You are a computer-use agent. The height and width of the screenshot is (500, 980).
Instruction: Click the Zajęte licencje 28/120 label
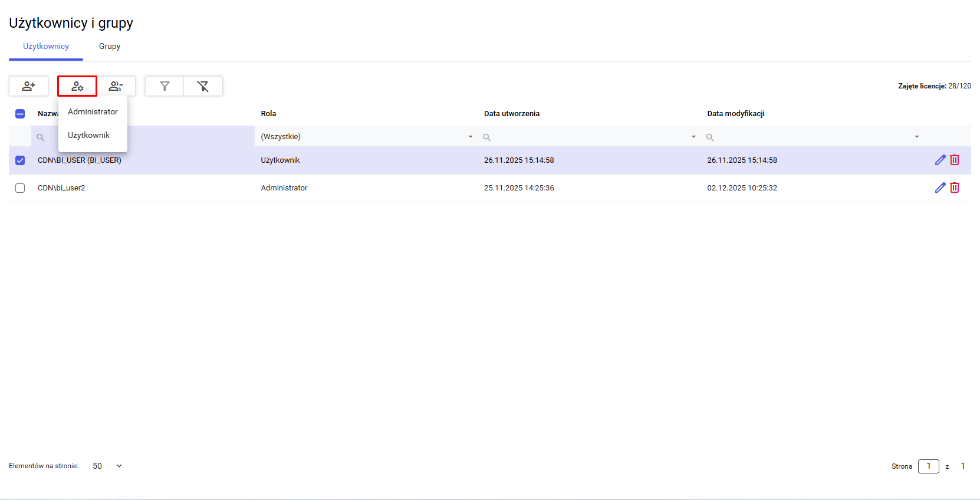point(935,86)
